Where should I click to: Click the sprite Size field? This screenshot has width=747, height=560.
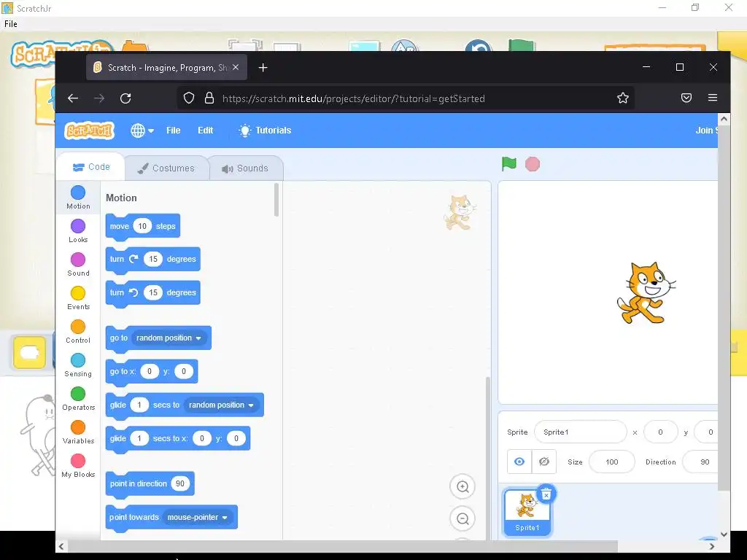pos(612,462)
